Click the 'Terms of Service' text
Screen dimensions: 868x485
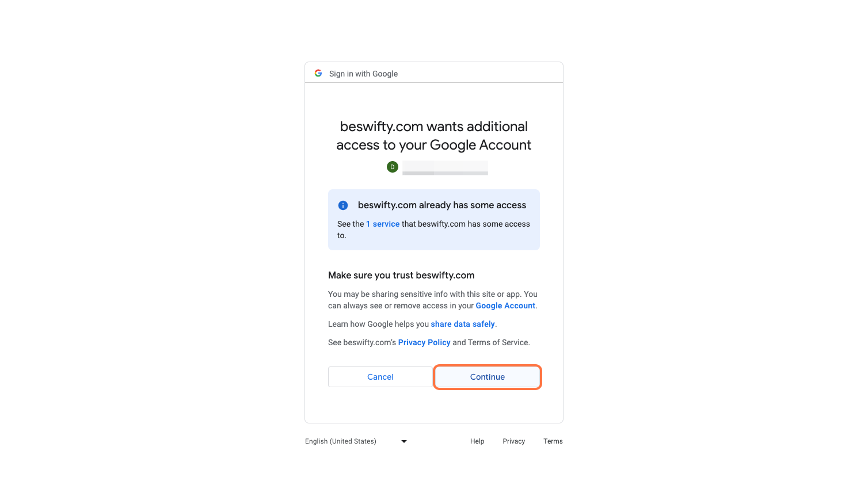click(x=498, y=342)
